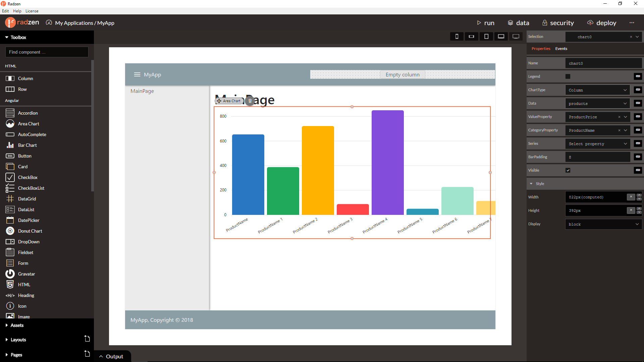Uncheck the Visible checkbox
This screenshot has height=362, width=644.
coord(568,170)
